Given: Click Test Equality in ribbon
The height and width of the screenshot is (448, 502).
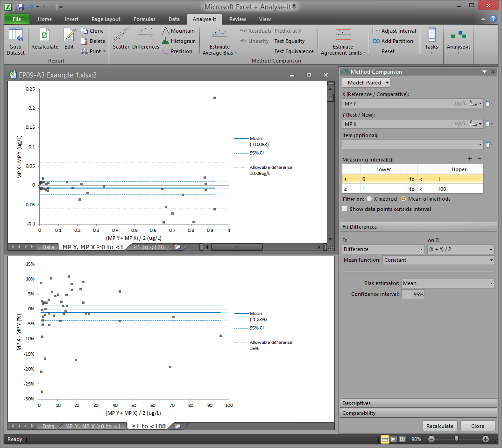Looking at the screenshot, I should coord(290,41).
